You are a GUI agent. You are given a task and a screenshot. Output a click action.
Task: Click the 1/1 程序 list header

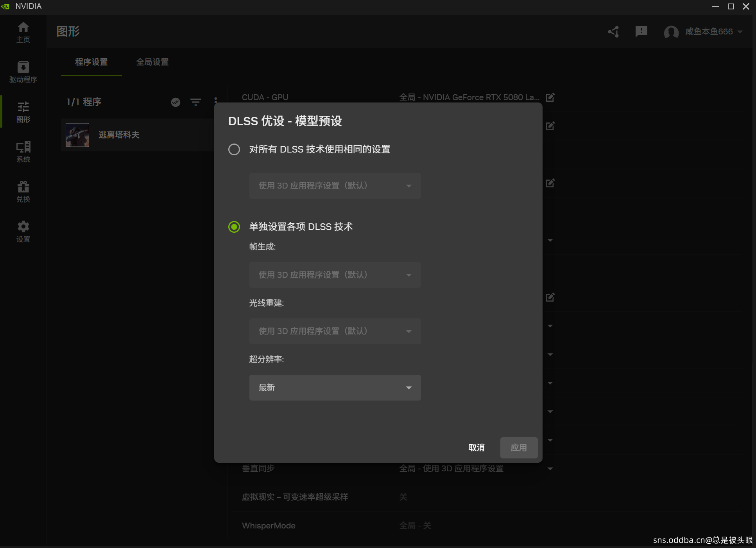point(84,102)
